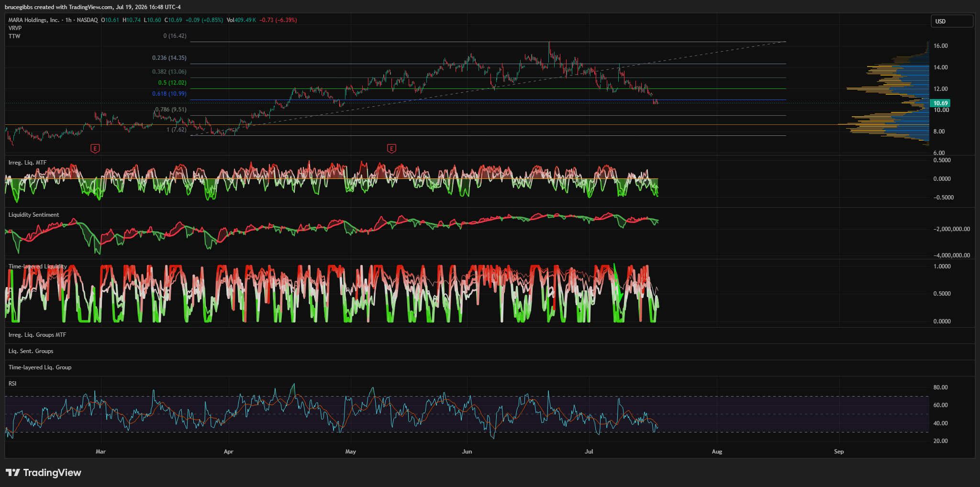Select the RSI indicator title
Screen dimensions: 980x487
point(12,384)
